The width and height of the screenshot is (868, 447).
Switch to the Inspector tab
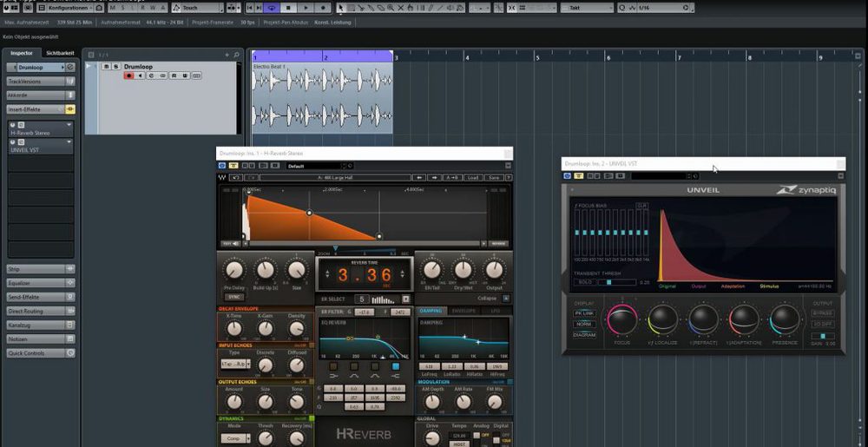coord(22,53)
